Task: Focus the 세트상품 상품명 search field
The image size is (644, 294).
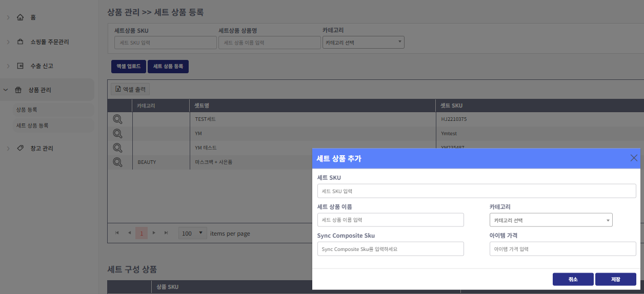Action: tap(270, 43)
